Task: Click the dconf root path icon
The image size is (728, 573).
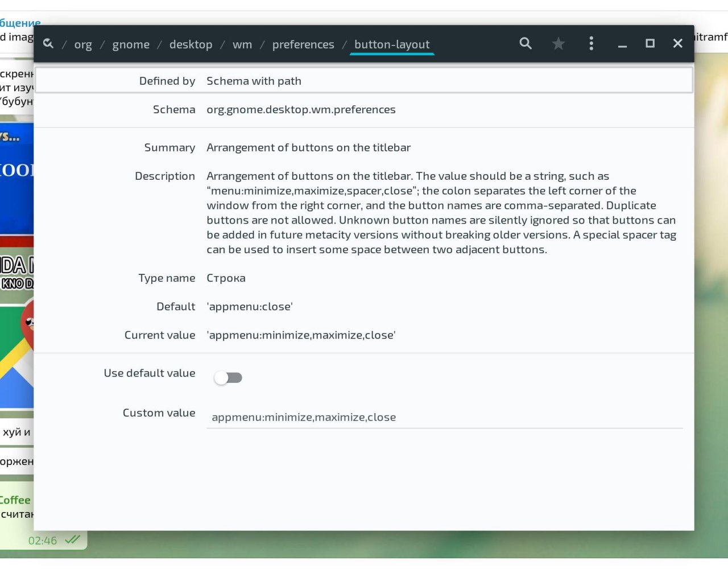Action: pos(48,44)
